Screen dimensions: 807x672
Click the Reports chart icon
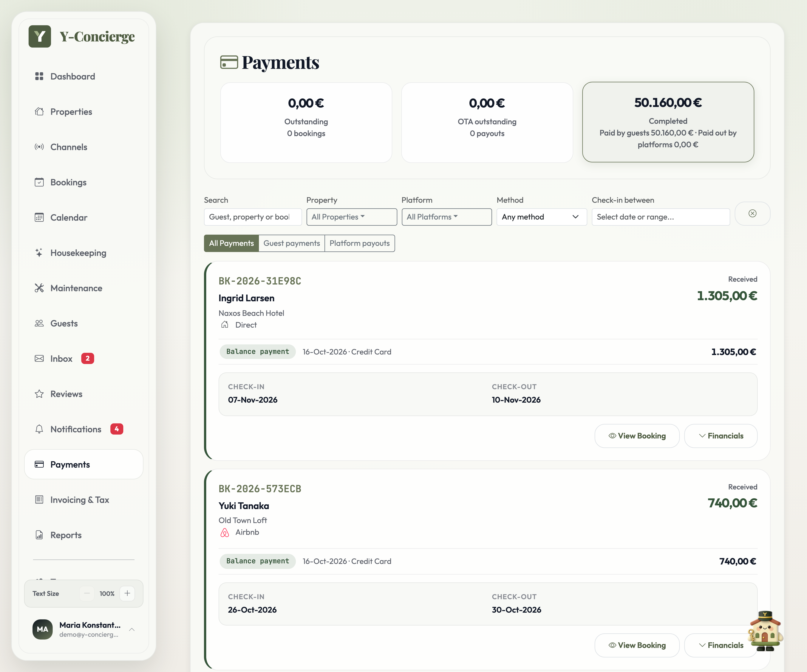pyautogui.click(x=39, y=535)
